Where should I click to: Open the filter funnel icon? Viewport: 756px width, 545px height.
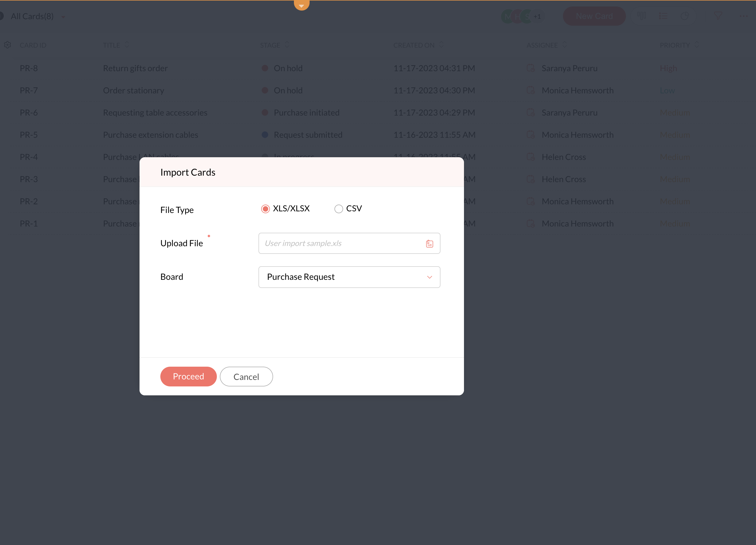718,16
